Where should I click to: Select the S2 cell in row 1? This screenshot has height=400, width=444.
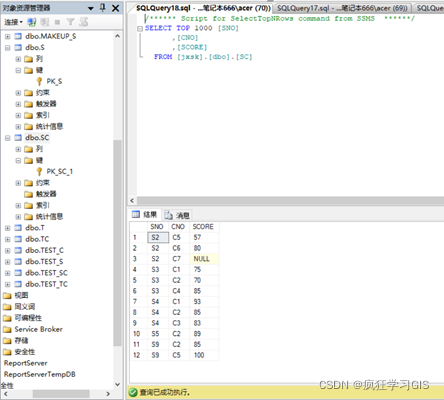[x=158, y=237]
